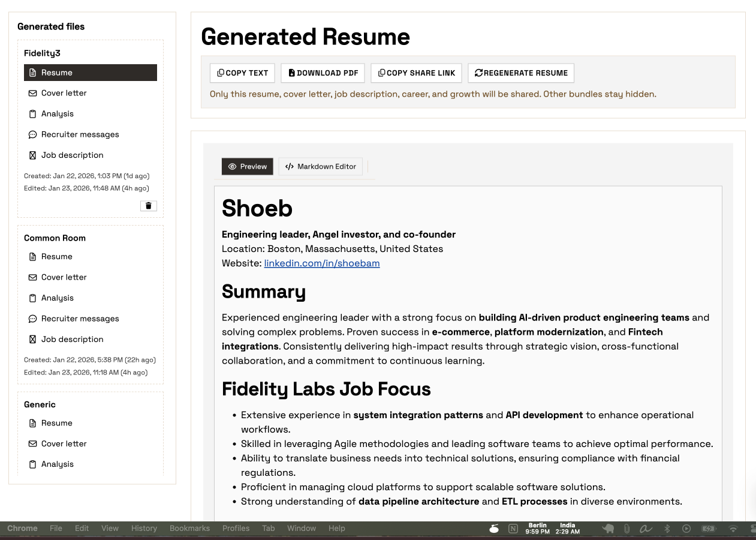Viewport: 756px width, 540px height.
Task: Click the Download PDF button
Action: [x=323, y=73]
